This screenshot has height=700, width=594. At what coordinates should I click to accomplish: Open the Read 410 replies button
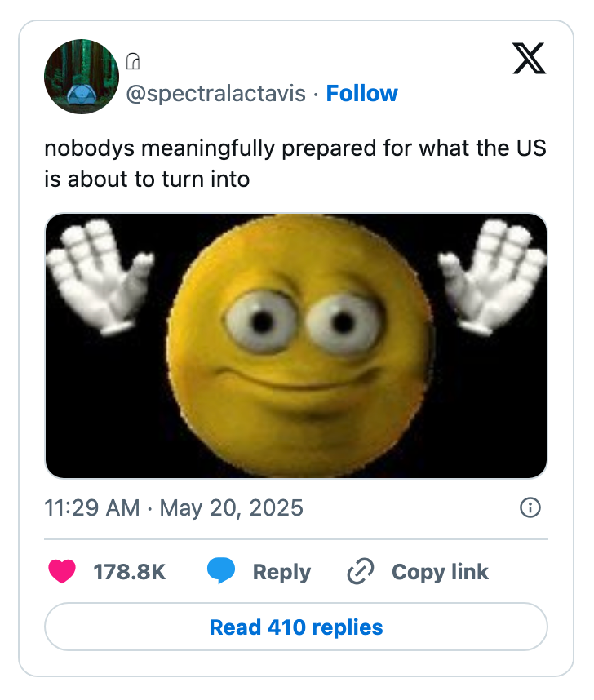click(297, 627)
